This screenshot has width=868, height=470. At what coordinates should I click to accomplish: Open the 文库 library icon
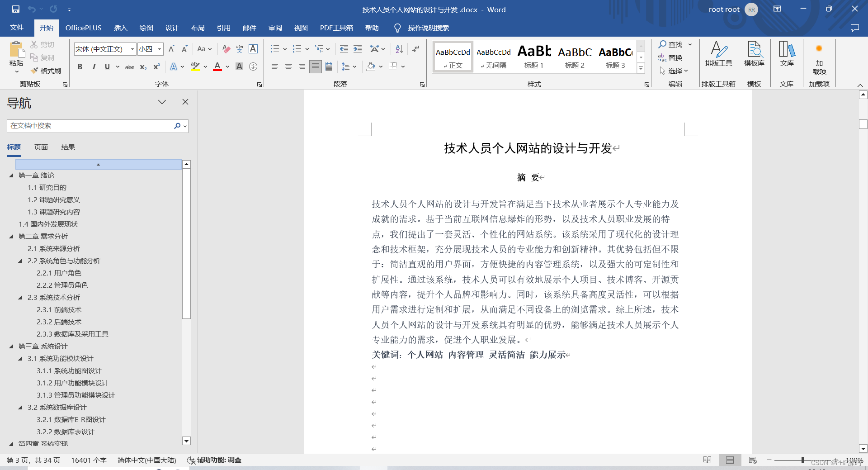(x=787, y=54)
